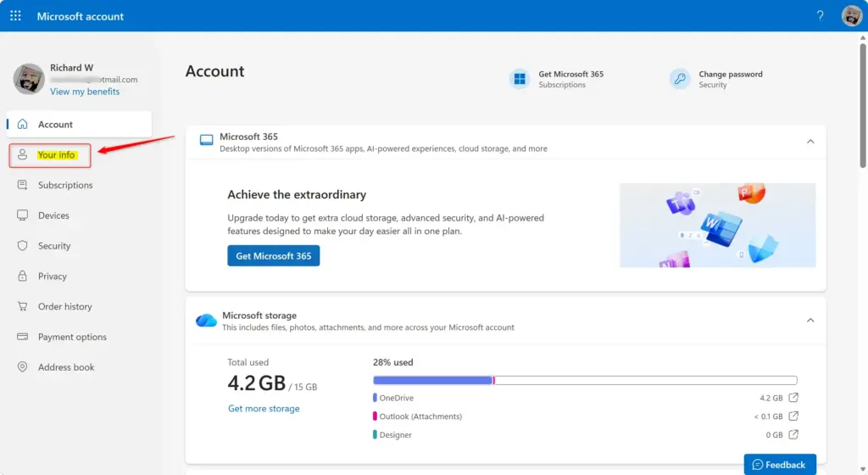Open OneDrive storage external link icon
Image resolution: width=868 pixels, height=475 pixels.
pos(793,398)
